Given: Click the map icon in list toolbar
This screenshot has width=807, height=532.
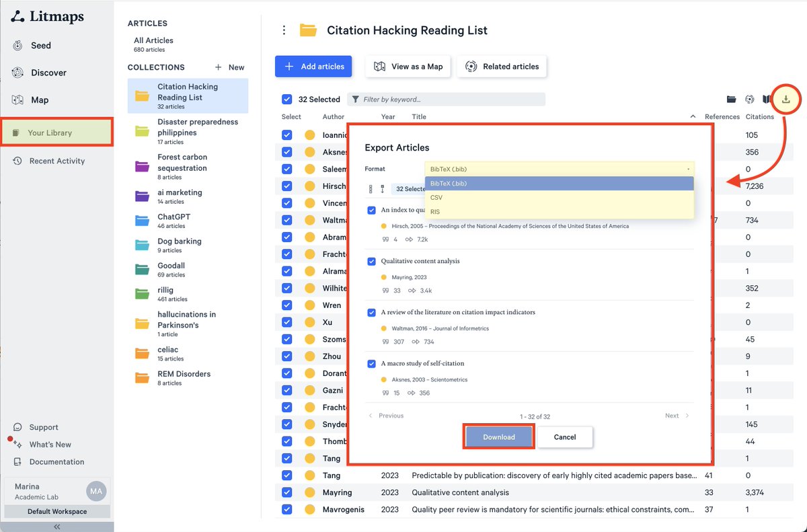Looking at the screenshot, I should (x=767, y=100).
